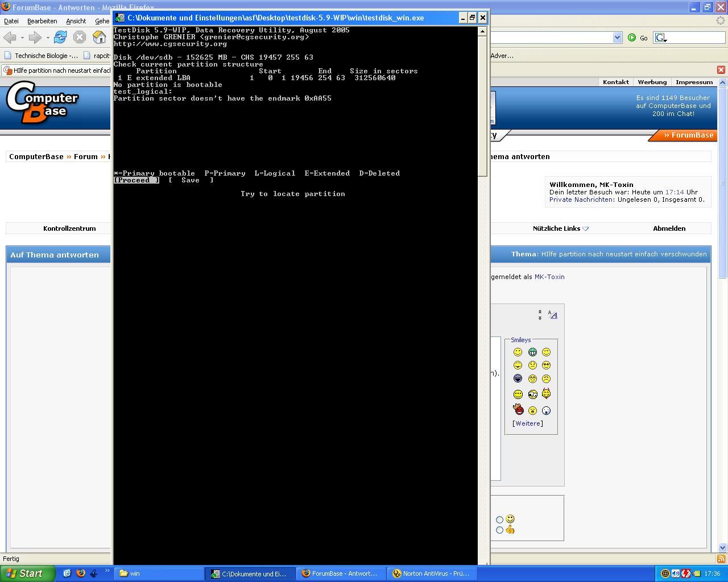Expand Nützliche Links dropdown
Viewport: 728px width, 582px height.
(x=561, y=228)
